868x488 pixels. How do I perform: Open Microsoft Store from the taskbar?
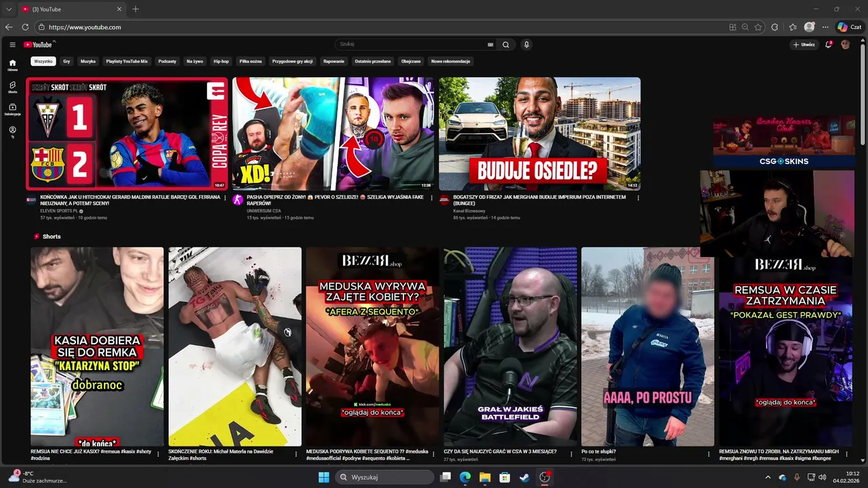click(505, 477)
